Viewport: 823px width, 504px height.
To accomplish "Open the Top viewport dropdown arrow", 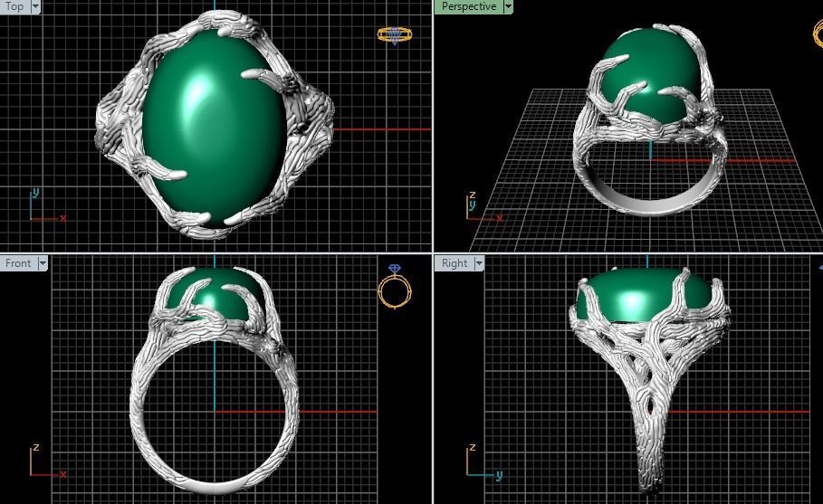I will 35,6.
